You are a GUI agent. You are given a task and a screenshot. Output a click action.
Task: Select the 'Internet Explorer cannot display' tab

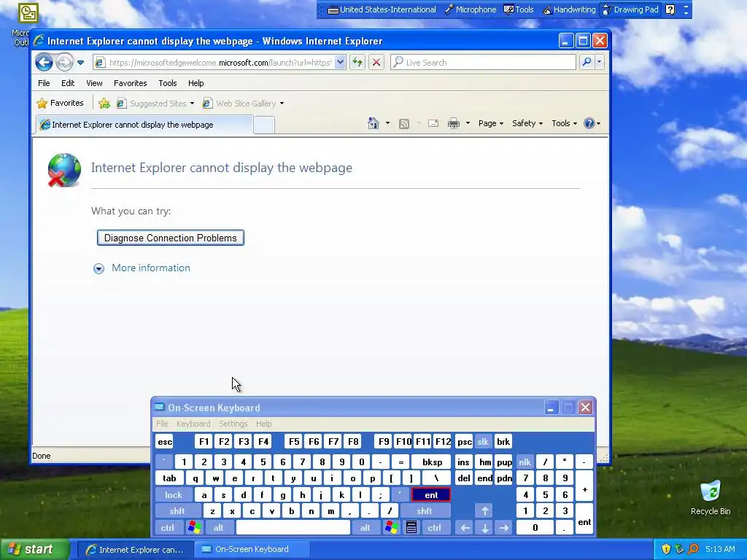[x=144, y=125]
